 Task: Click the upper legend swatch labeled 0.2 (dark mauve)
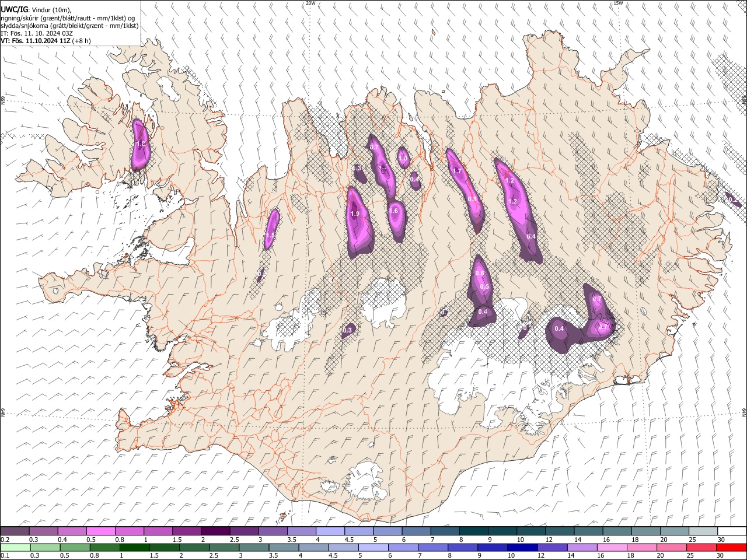[x=15, y=531]
